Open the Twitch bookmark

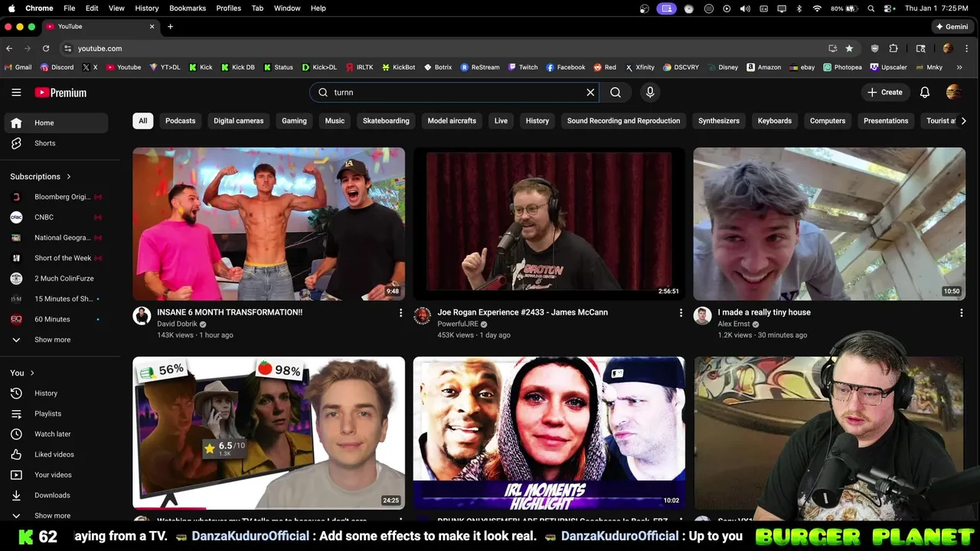tap(523, 67)
